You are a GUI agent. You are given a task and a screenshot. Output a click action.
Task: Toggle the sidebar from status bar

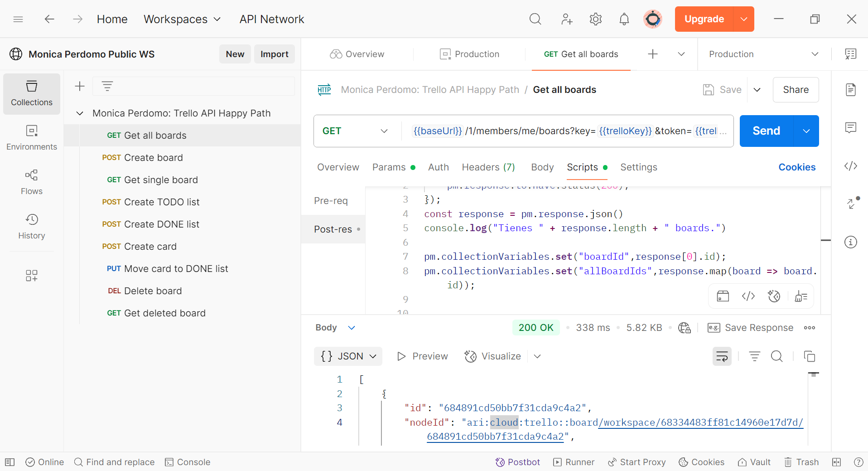(x=10, y=462)
